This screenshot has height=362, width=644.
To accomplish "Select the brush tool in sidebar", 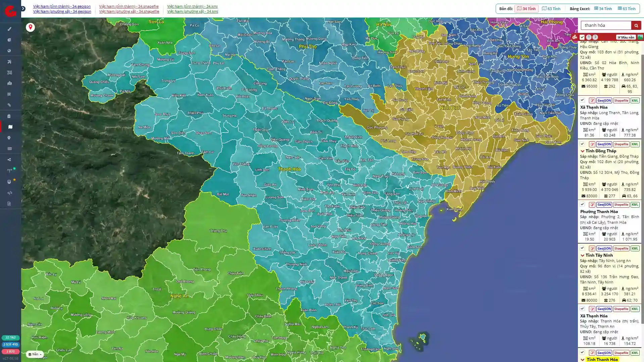I will pos(9,29).
